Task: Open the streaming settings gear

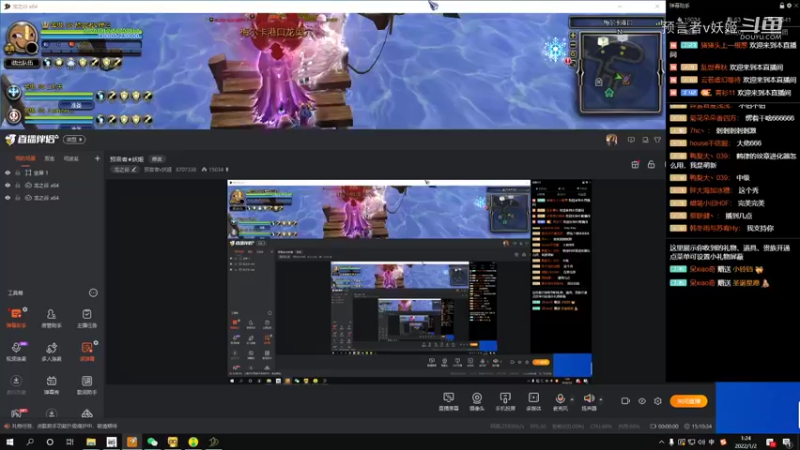Action: point(658,401)
